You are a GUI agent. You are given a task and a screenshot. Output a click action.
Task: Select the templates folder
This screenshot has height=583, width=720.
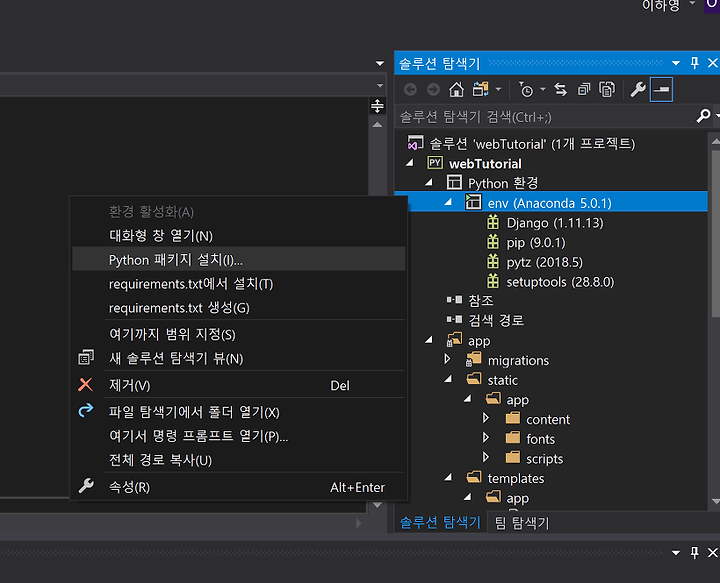(x=516, y=479)
